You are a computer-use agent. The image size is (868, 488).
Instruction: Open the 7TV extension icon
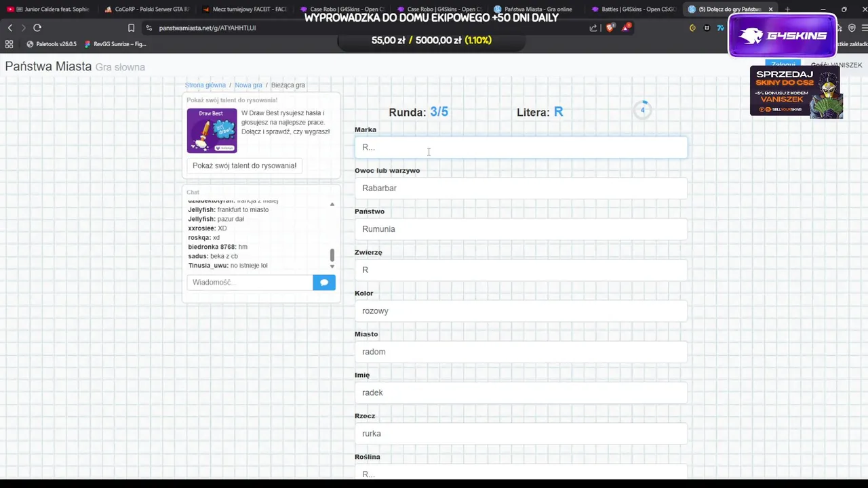point(720,28)
